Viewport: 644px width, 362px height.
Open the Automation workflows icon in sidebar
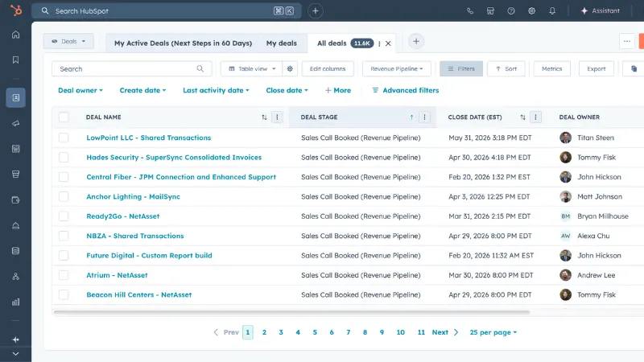pyautogui.click(x=15, y=277)
